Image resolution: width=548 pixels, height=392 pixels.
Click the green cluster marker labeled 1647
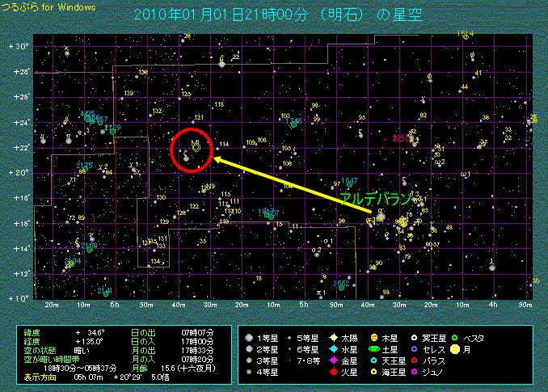click(x=348, y=185)
